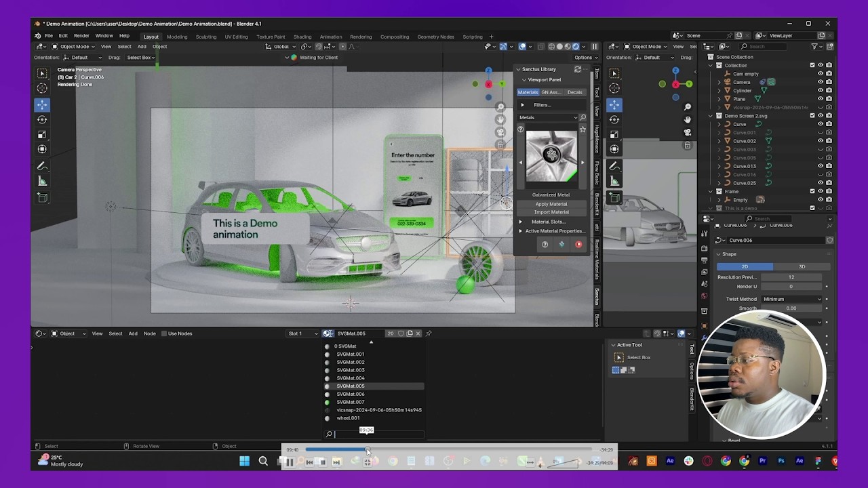The image size is (868, 488).
Task: Disable render camera icon for Plane
Action: point(829,99)
